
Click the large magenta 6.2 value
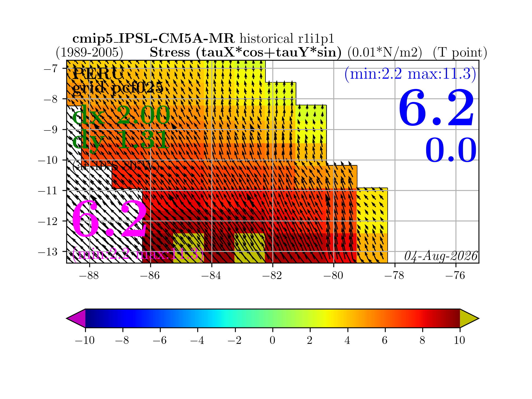[109, 219]
